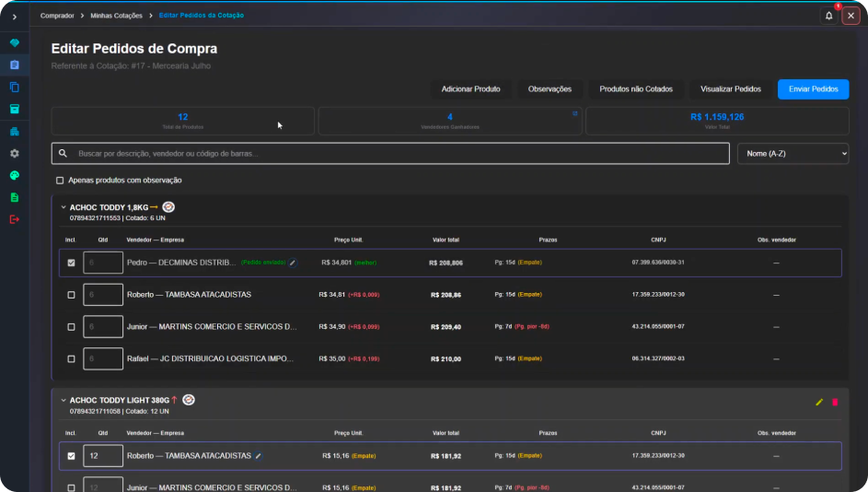This screenshot has width=868, height=492.
Task: Enable 'Apenas produtos com observação' checkbox
Action: [x=60, y=181]
